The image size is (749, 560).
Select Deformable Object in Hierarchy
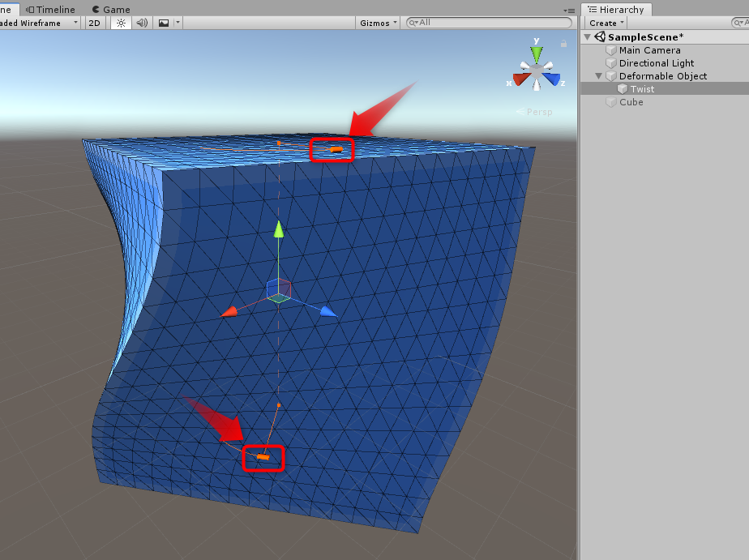pyautogui.click(x=663, y=76)
